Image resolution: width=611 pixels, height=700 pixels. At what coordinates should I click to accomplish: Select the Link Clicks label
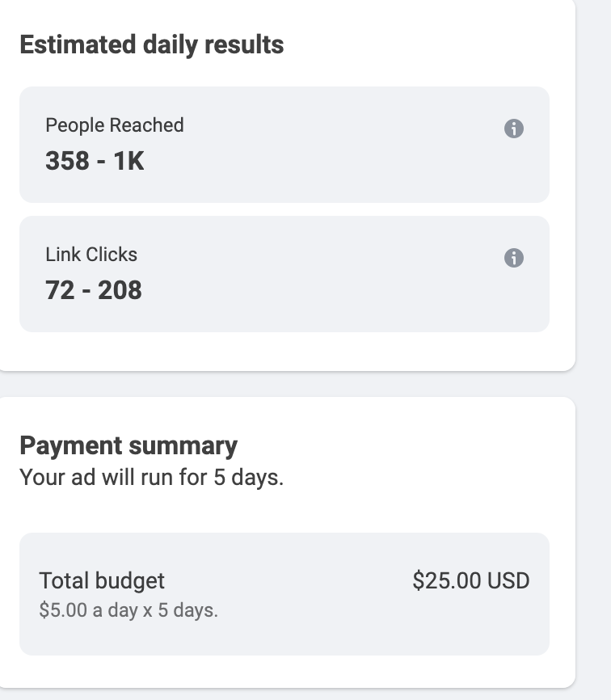(91, 255)
